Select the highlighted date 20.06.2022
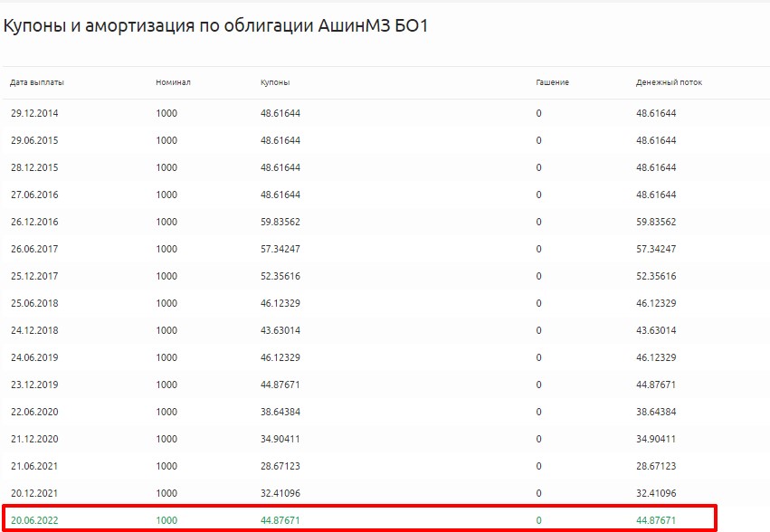This screenshot has width=770, height=532. (x=34, y=520)
